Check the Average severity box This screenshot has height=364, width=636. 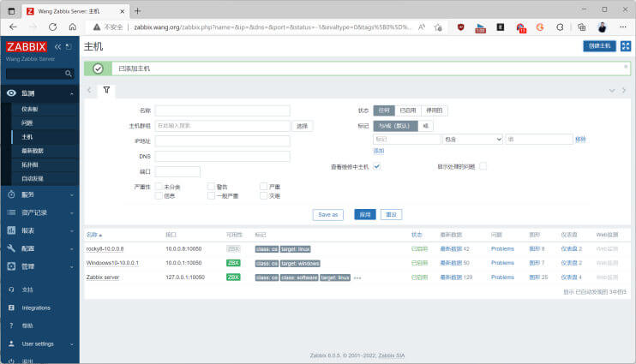pyautogui.click(x=211, y=196)
